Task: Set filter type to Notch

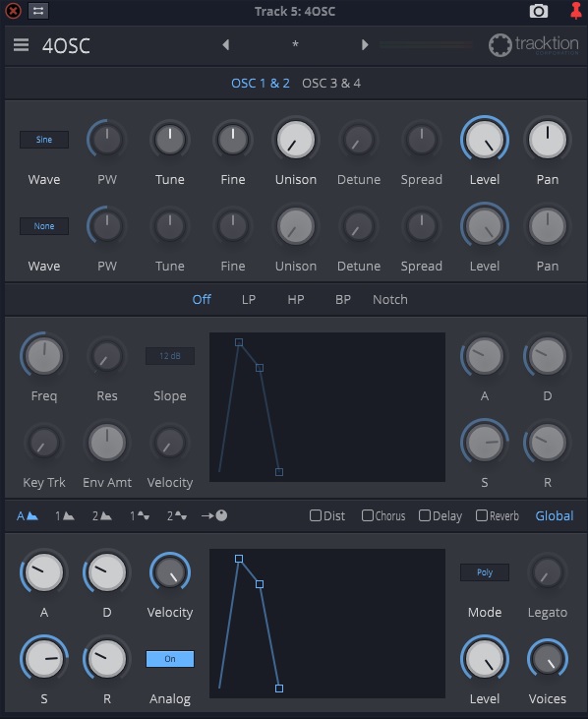Action: pos(390,299)
